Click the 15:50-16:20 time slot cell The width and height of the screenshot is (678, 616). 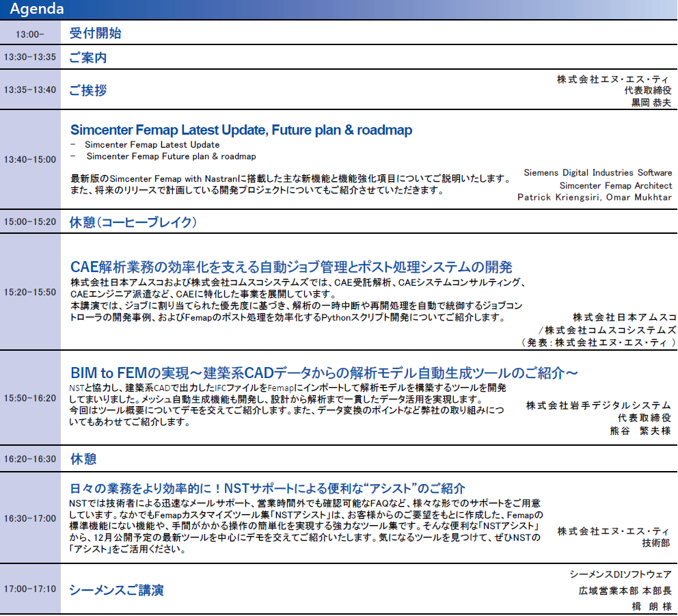[x=30, y=398]
